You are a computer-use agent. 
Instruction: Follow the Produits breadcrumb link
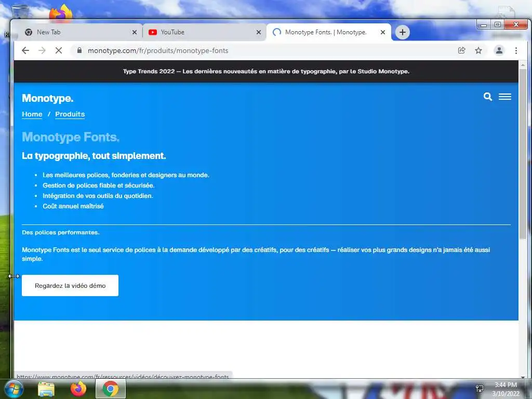[70, 114]
